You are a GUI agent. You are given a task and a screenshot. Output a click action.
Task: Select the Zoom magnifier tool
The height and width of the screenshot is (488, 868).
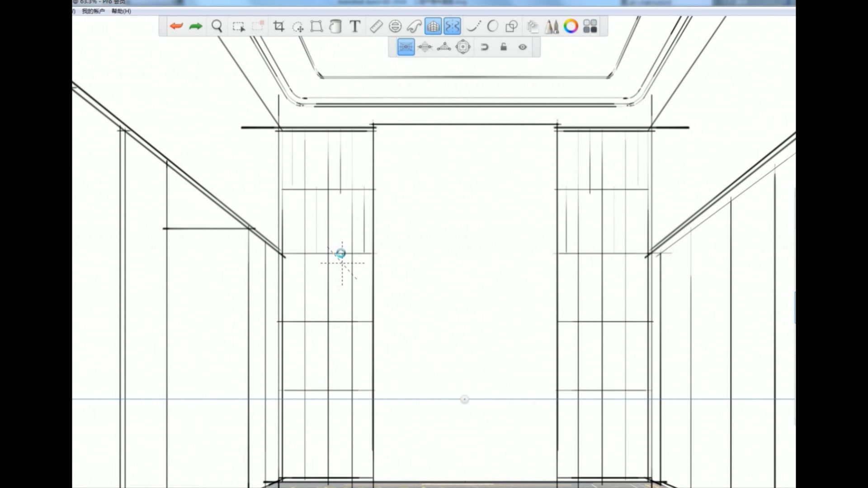(217, 26)
